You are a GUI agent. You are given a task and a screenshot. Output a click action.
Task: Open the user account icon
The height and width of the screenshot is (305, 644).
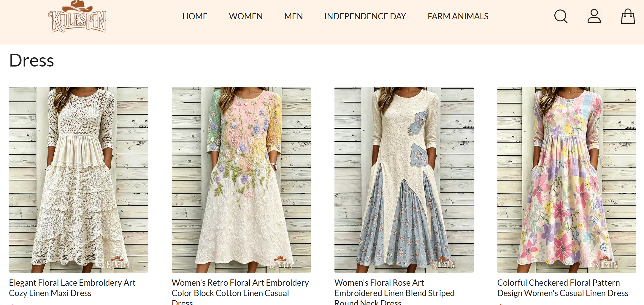(x=594, y=16)
